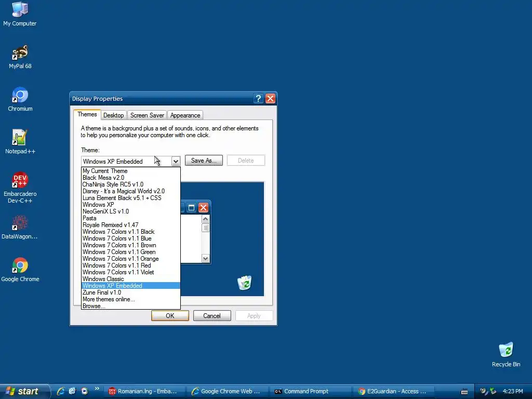
Task: Choose Black Mesa v2.0 theme
Action: [x=130, y=178]
